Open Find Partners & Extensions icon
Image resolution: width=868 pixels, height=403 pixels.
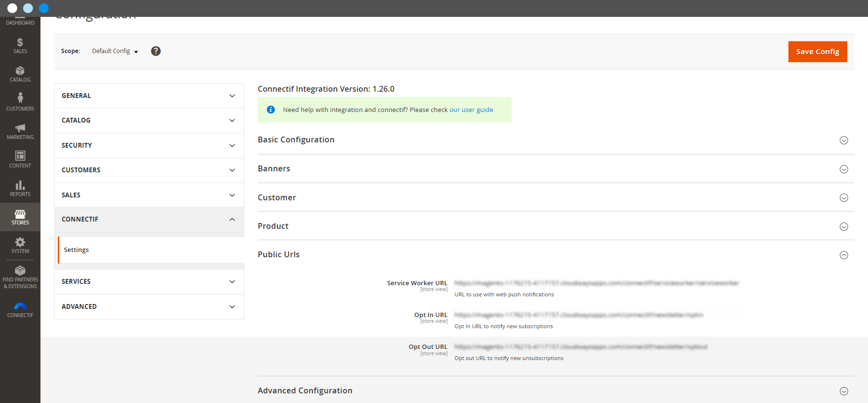(x=20, y=277)
